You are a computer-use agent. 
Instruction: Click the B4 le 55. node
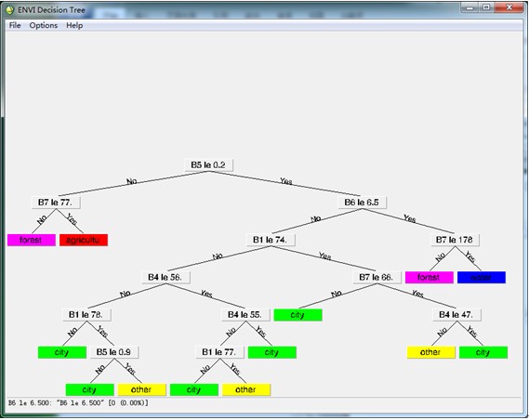click(245, 315)
